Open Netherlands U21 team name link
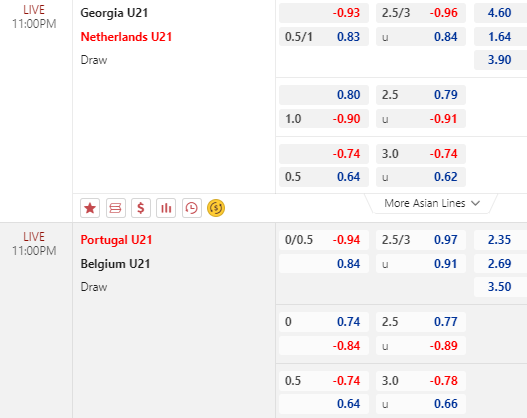 [126, 37]
